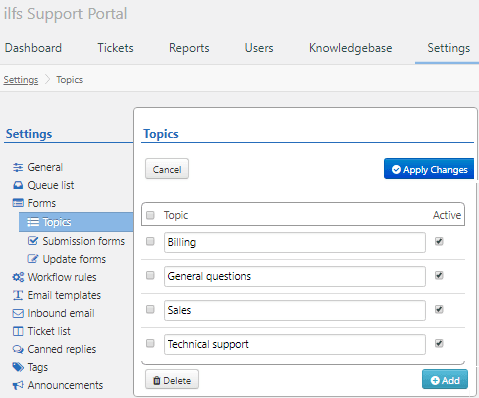Open General settings label in sidebar
479x398 pixels.
pyautogui.click(x=45, y=167)
